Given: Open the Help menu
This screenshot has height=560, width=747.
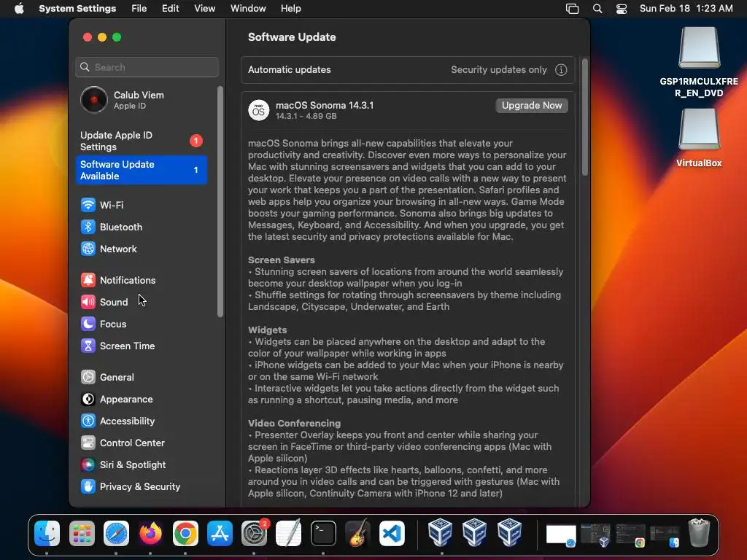Looking at the screenshot, I should (x=290, y=9).
